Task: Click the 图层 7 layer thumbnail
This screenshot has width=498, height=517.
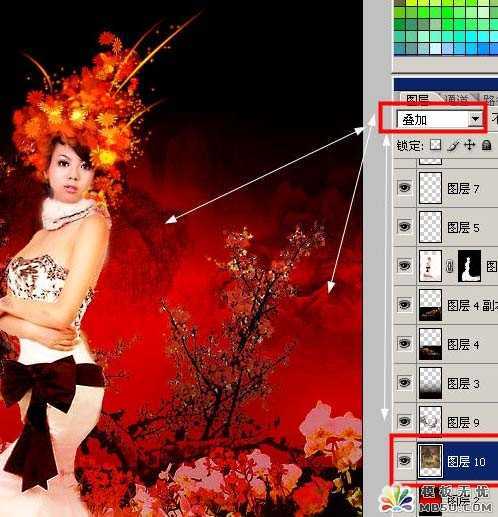Action: tap(430, 188)
